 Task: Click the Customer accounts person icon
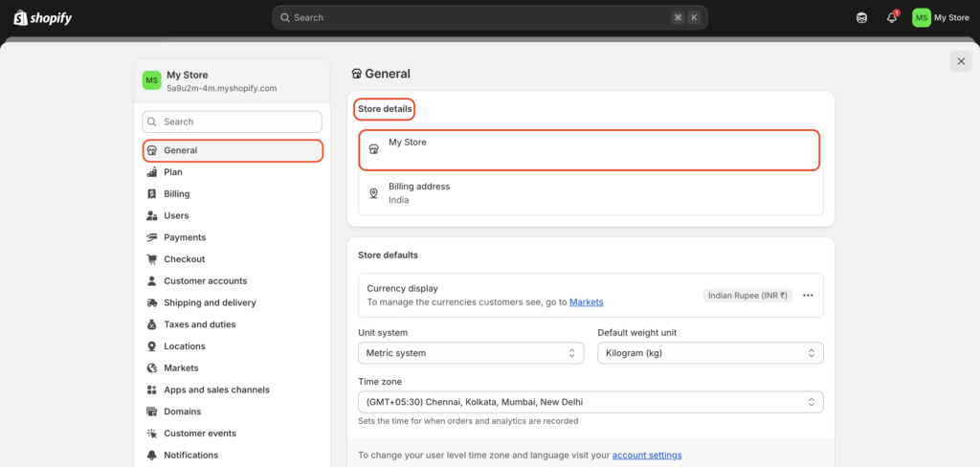pyautogui.click(x=151, y=280)
